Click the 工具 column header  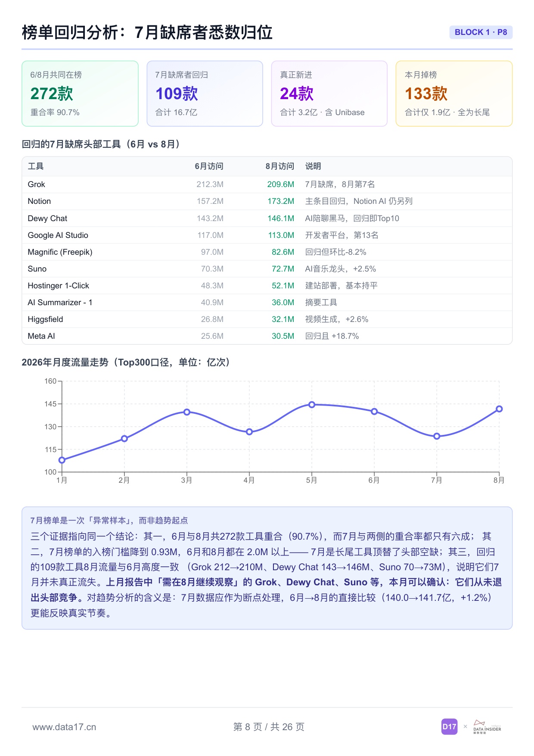coord(36,166)
